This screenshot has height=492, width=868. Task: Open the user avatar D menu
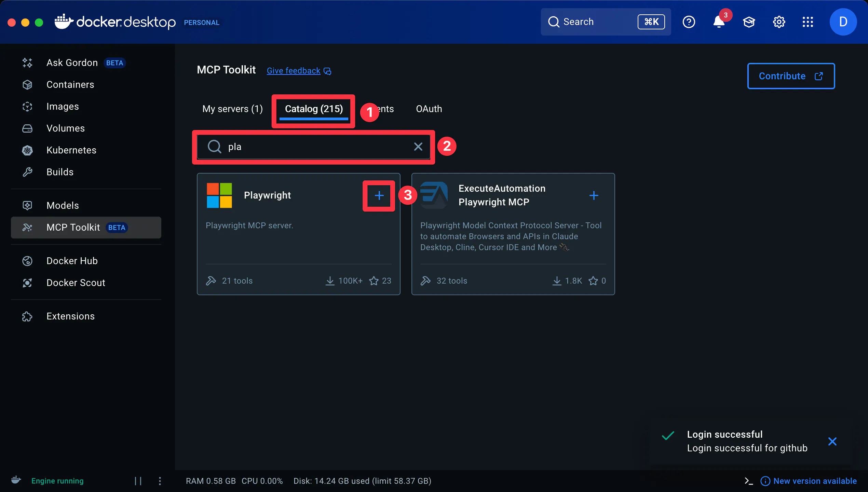tap(843, 22)
